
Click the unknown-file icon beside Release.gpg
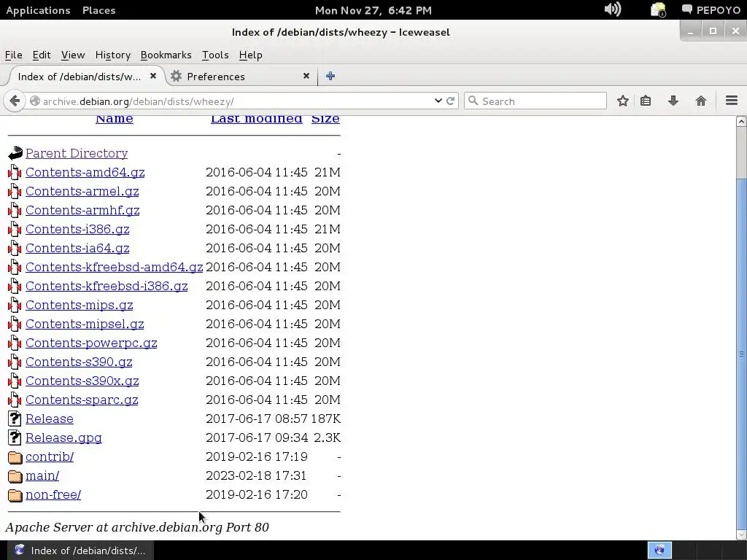click(15, 437)
